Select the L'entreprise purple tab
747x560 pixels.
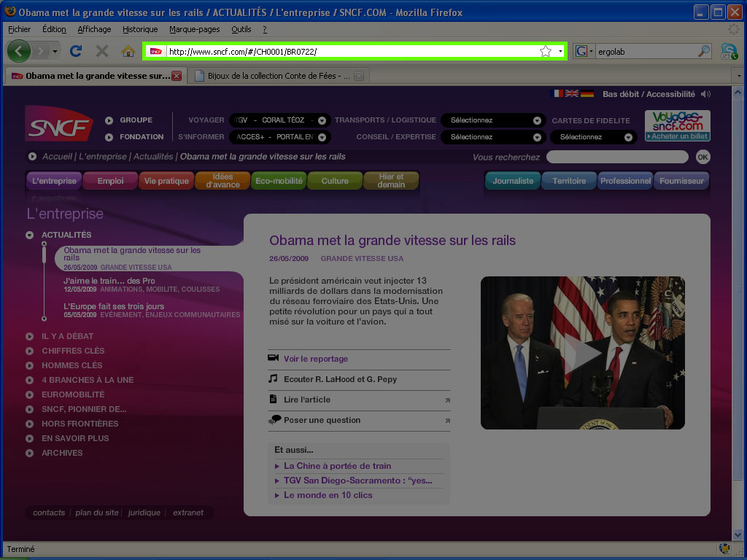[x=54, y=181]
